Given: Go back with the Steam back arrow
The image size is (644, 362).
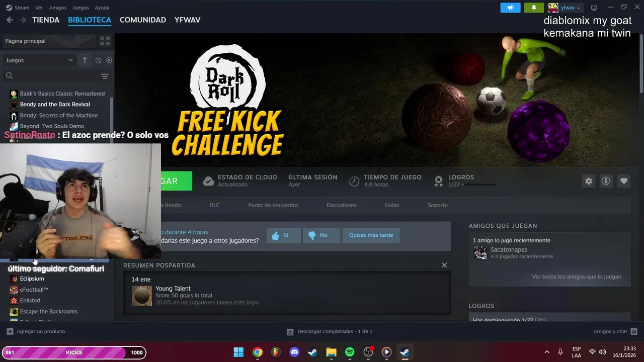Looking at the screenshot, I should pyautogui.click(x=10, y=20).
